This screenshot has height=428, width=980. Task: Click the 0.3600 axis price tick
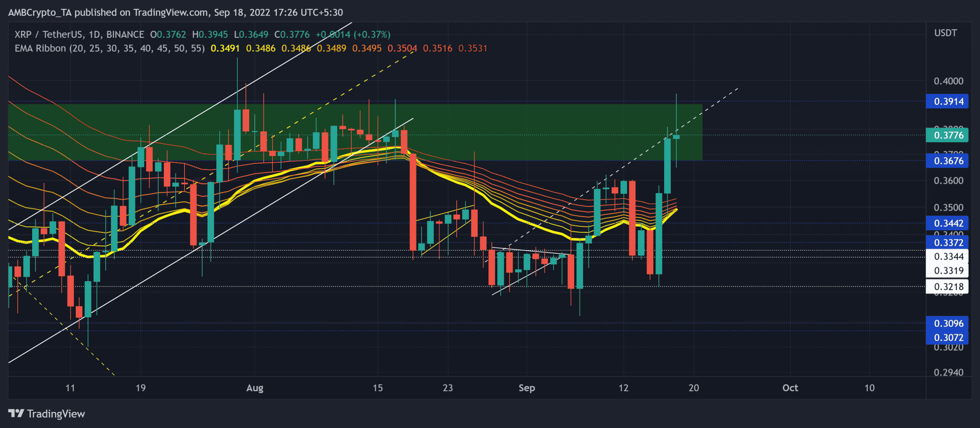(948, 180)
